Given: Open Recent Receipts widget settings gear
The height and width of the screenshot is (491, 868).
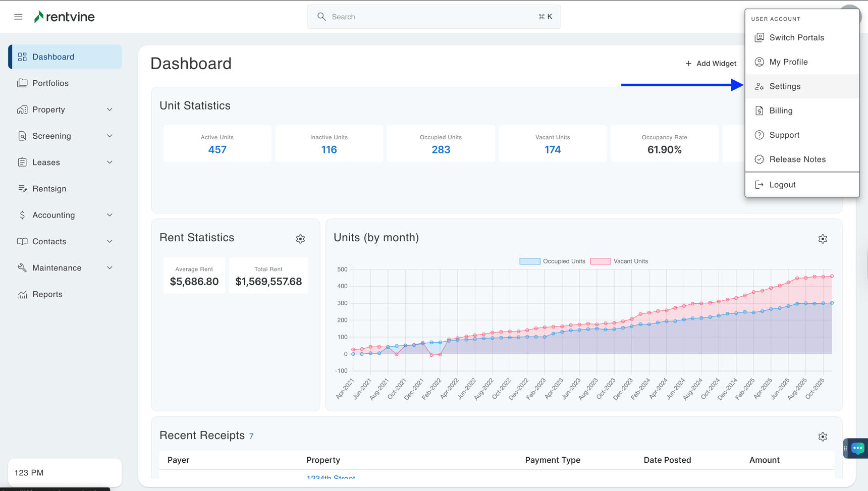Looking at the screenshot, I should point(823,437).
